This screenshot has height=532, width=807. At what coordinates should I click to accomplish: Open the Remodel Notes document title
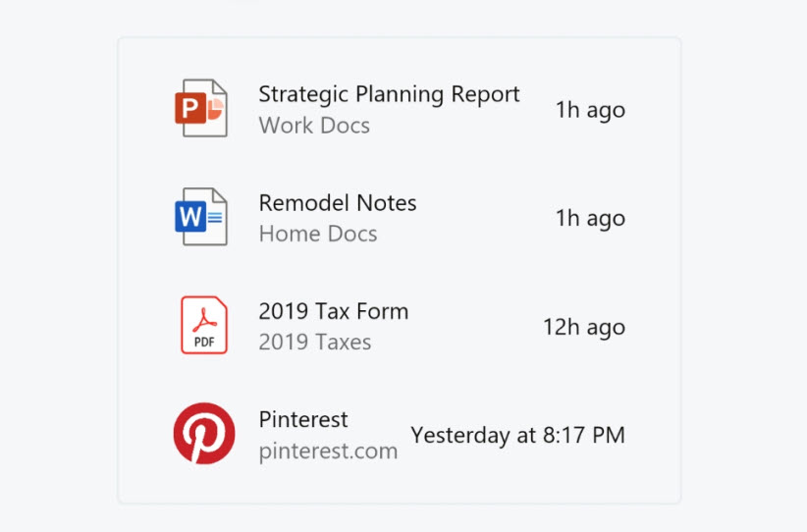point(338,203)
